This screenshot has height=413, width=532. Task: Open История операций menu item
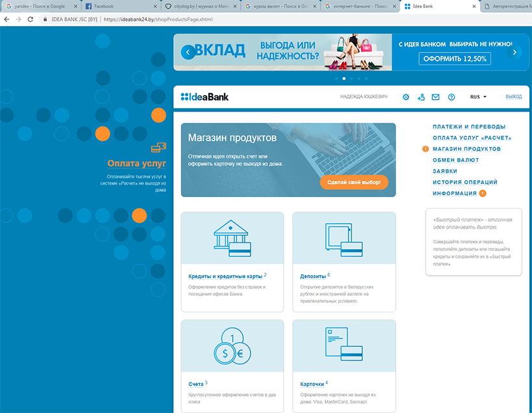tap(465, 182)
